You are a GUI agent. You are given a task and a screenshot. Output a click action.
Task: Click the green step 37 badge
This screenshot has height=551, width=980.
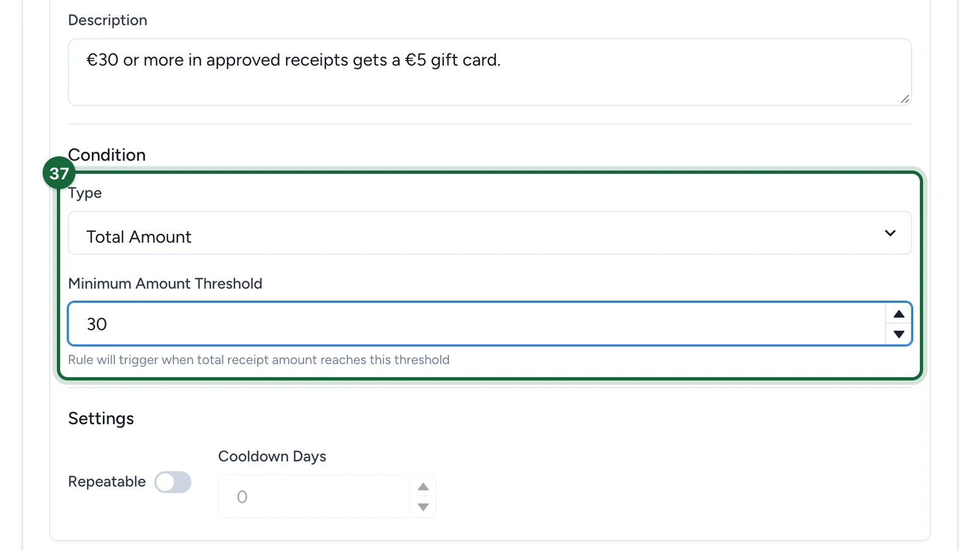click(x=59, y=173)
